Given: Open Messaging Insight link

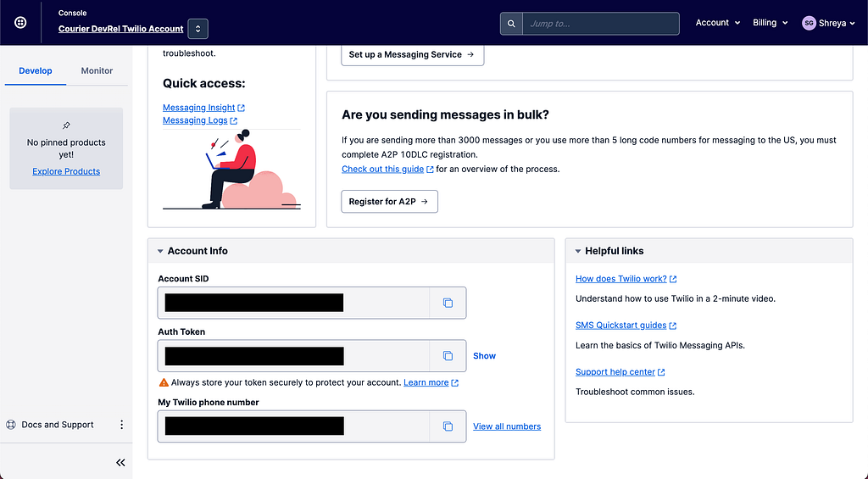Looking at the screenshot, I should coord(198,108).
